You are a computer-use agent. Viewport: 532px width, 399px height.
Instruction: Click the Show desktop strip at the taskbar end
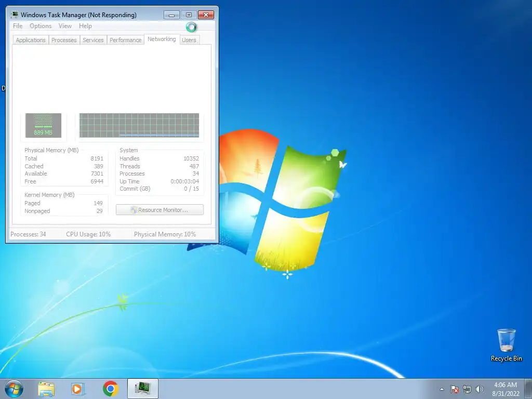[x=528, y=389]
